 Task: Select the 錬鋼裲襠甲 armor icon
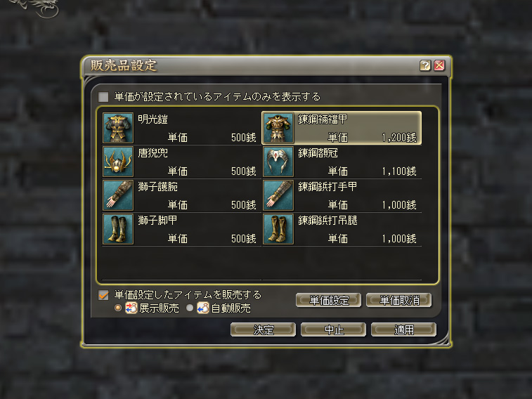(278, 128)
